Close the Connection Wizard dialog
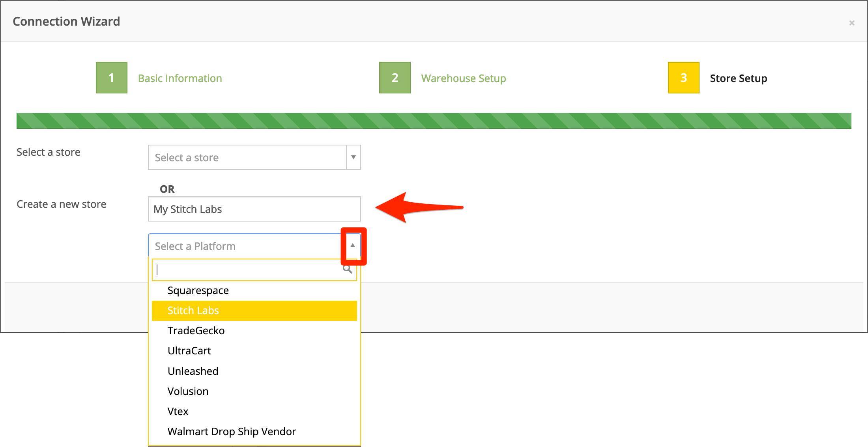 852,23
